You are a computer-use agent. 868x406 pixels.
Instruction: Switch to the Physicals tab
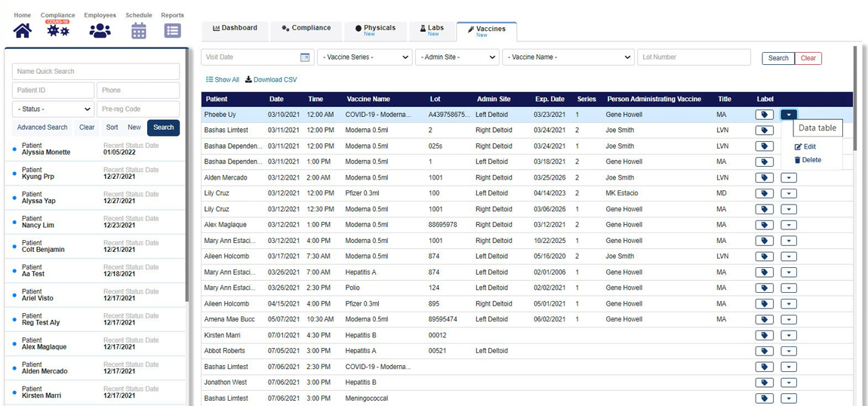pyautogui.click(x=374, y=30)
